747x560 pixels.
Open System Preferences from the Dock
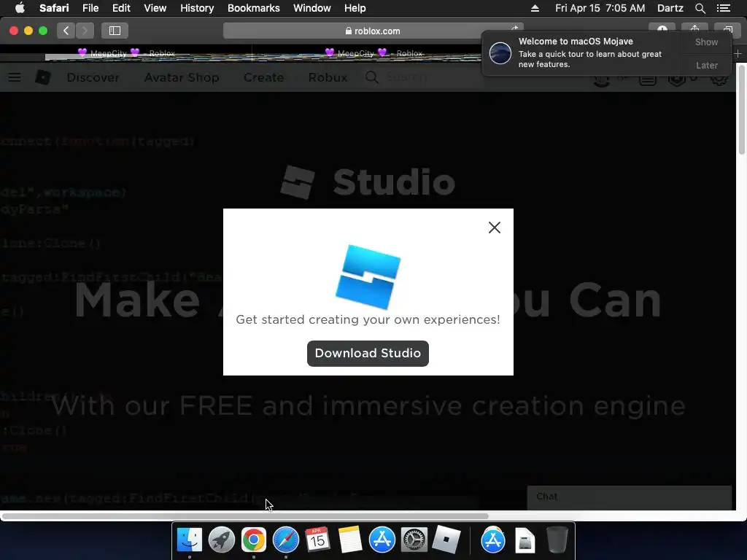coord(414,540)
